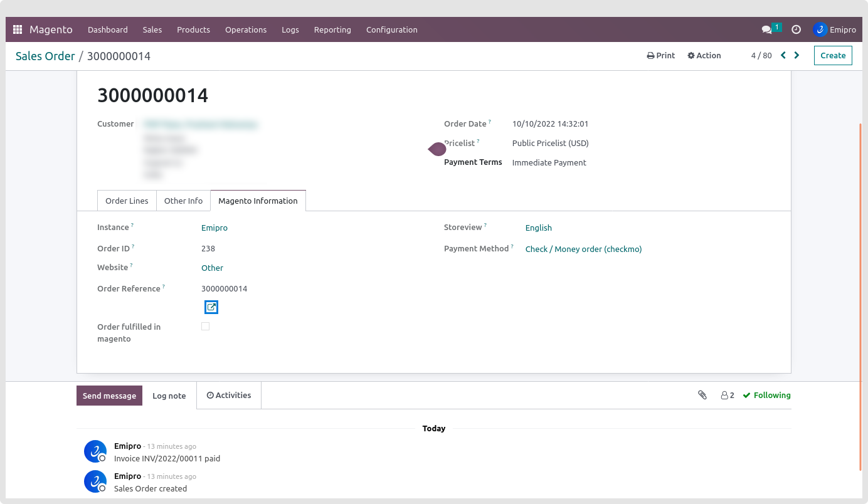Open the conversations chat icon
The width and height of the screenshot is (868, 504).
pyautogui.click(x=766, y=29)
